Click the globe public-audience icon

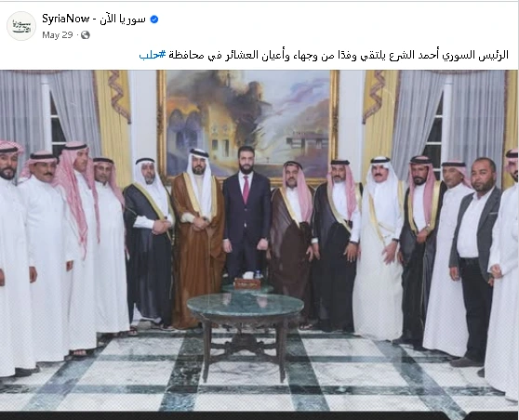(86, 34)
